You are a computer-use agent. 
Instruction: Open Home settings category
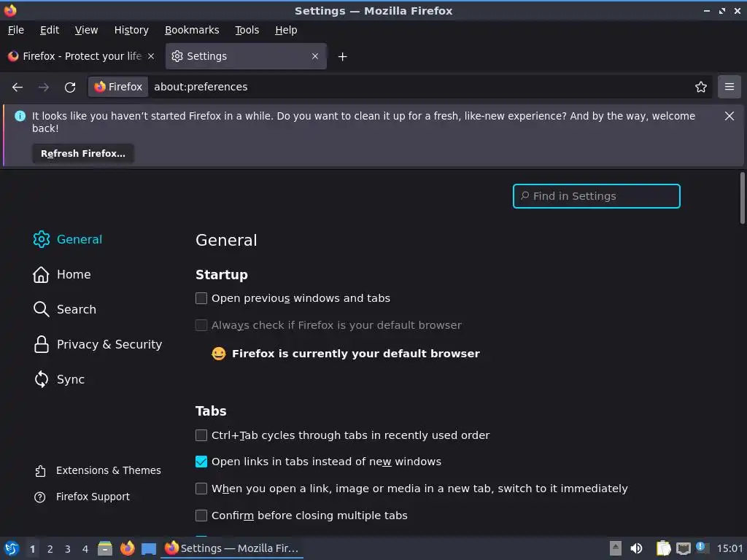point(62,275)
